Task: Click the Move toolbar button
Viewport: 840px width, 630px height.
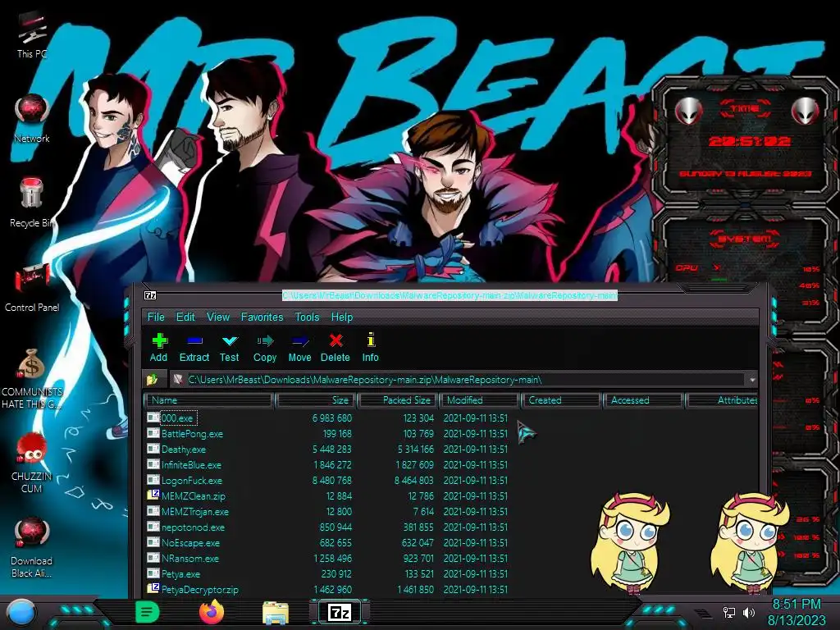Action: tap(299, 347)
